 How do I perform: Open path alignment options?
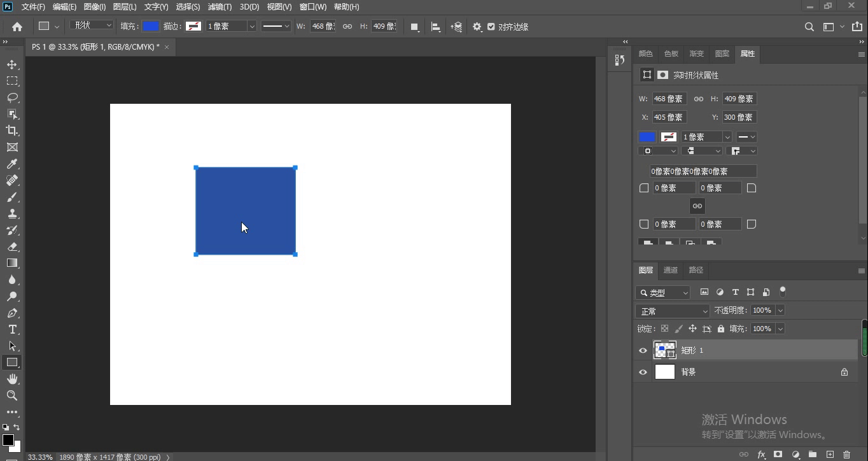tap(436, 27)
